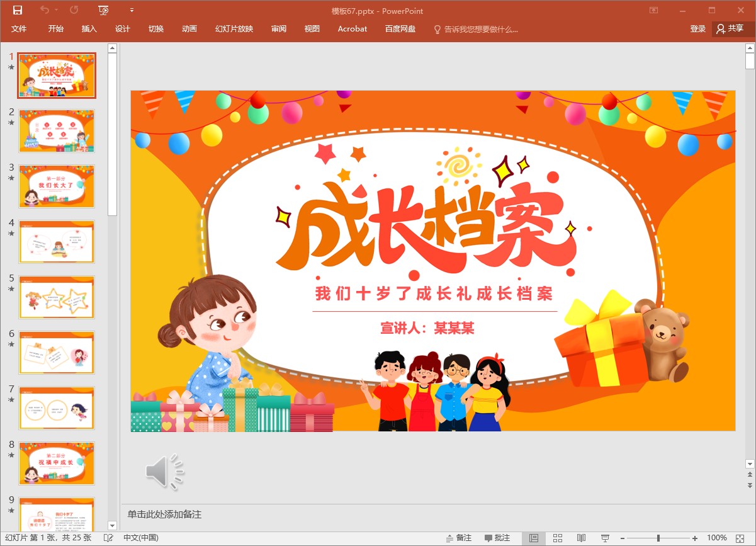
Task: Start slideshow from beginning via quick access icon
Action: pos(104,10)
